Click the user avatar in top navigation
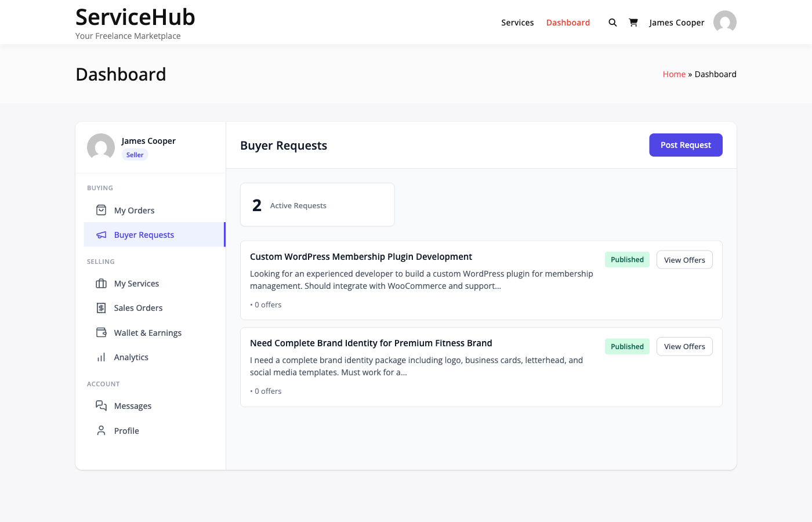Viewport: 812px width, 522px height. click(724, 22)
